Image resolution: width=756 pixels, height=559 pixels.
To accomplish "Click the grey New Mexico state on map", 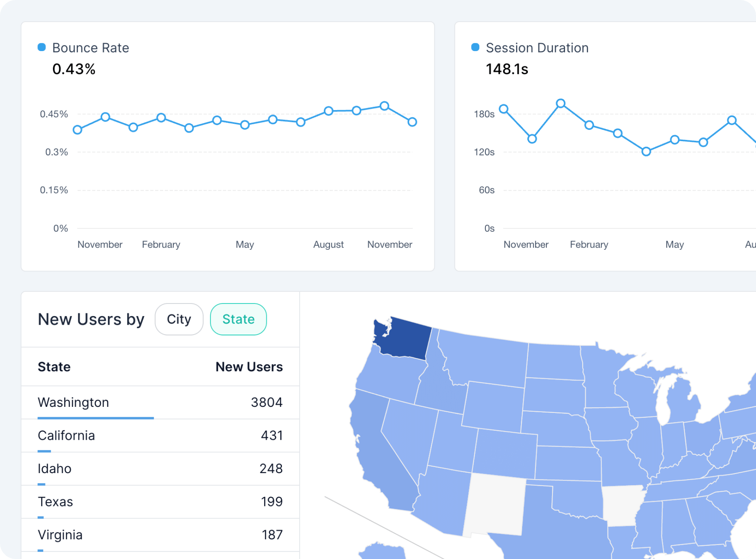I will [495, 505].
